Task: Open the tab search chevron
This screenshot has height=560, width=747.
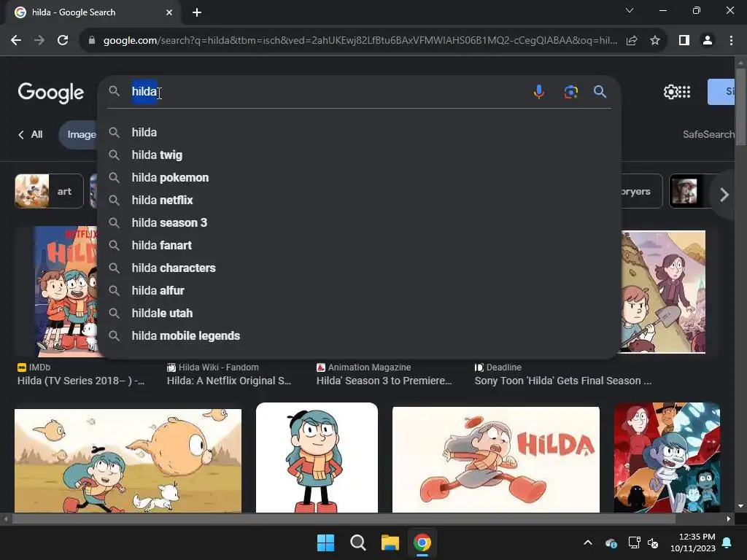Action: click(630, 10)
